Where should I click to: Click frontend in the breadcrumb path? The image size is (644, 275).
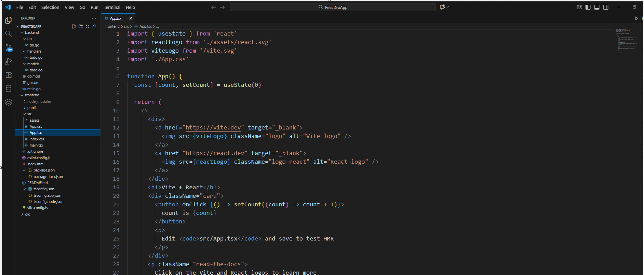tap(112, 26)
